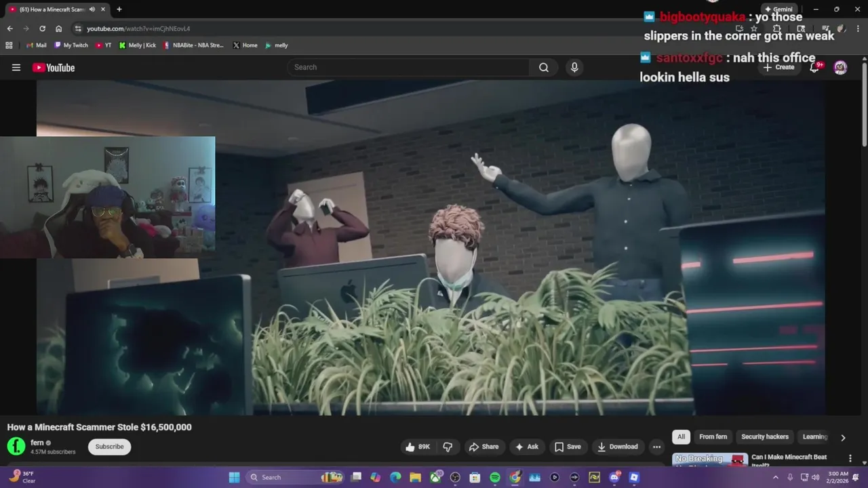868x488 pixels.
Task: Open options for Can I Make Minecraft video
Action: [x=850, y=459]
